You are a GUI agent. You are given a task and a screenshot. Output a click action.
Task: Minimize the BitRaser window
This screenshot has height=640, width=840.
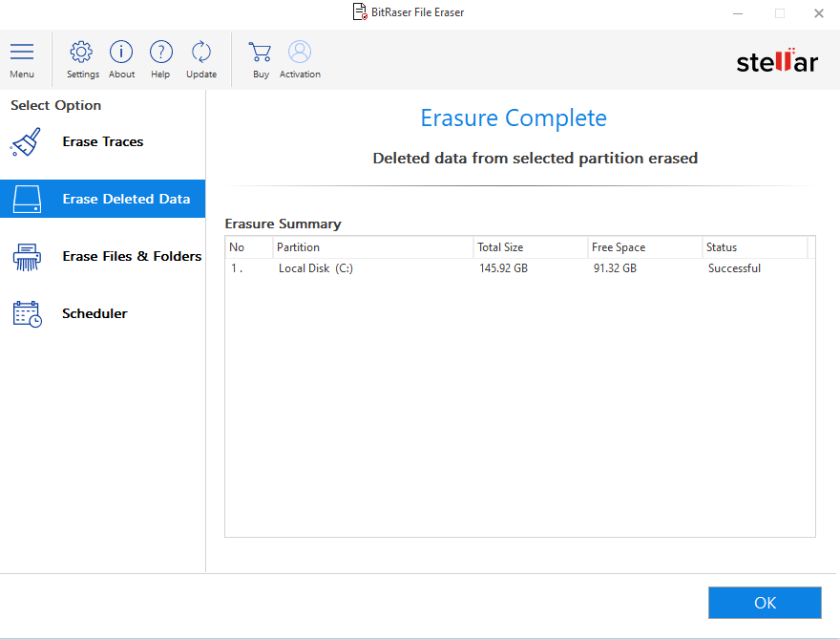coord(738,13)
